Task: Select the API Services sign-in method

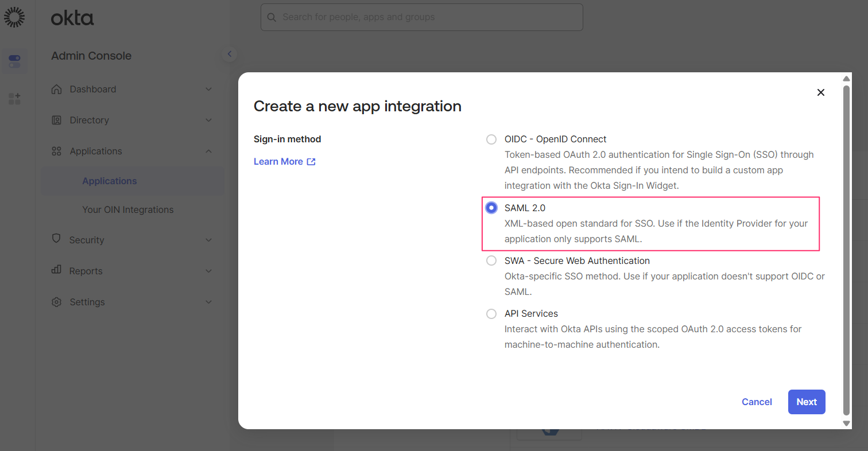Action: [491, 313]
